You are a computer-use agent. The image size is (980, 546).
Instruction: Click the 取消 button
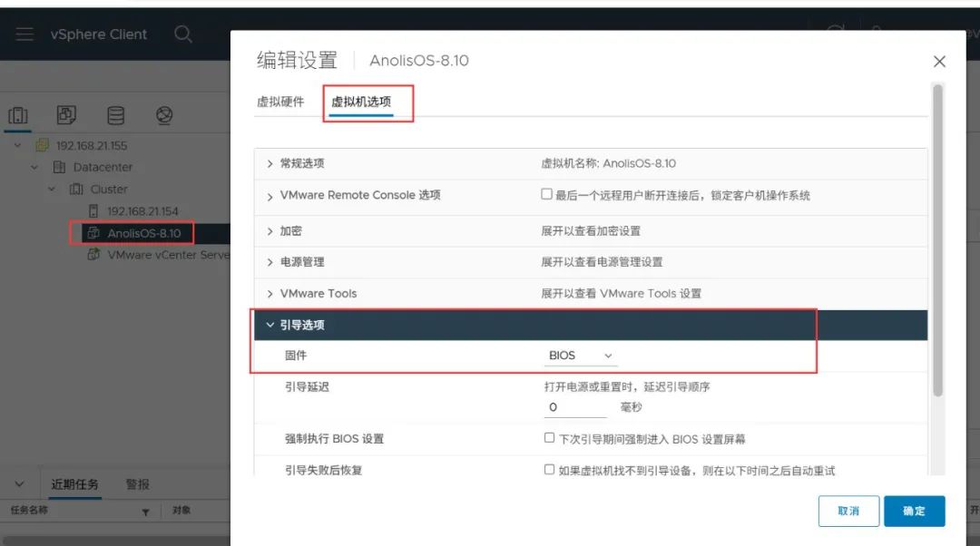point(848,511)
